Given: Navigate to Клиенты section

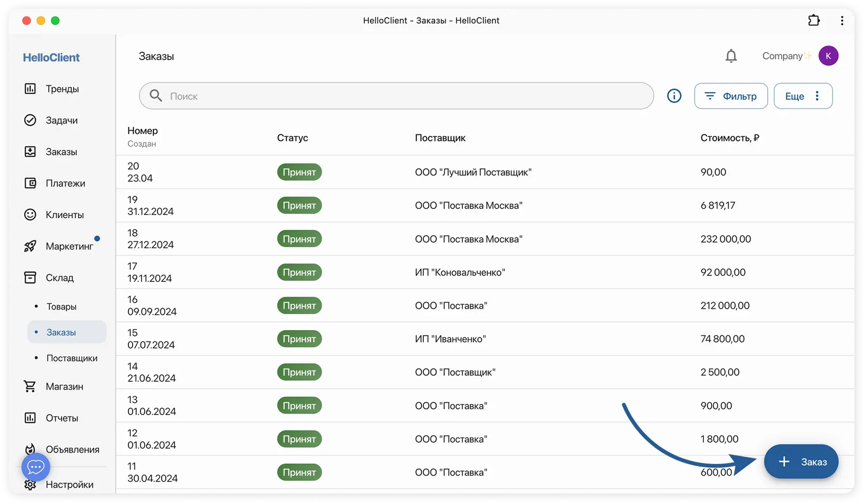Looking at the screenshot, I should 64,215.
